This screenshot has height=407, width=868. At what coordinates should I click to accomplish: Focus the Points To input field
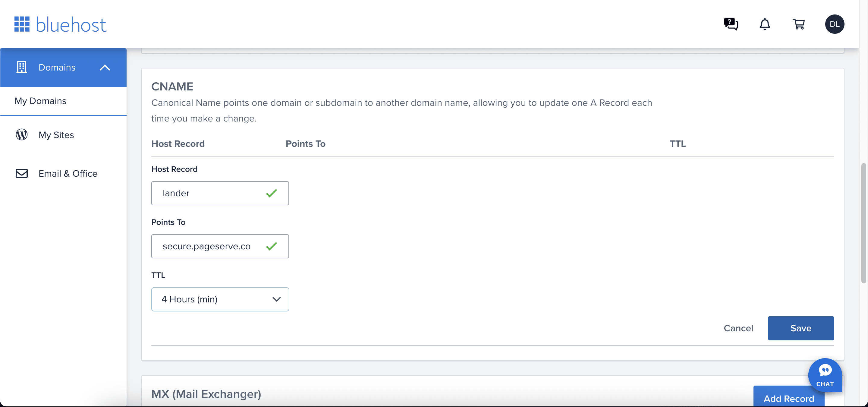[x=220, y=246]
